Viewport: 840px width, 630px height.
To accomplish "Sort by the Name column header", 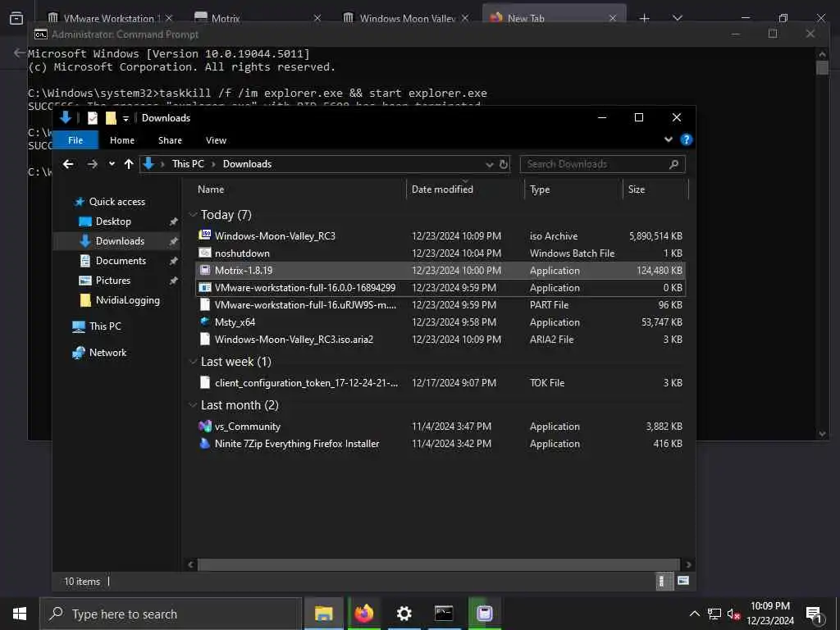I will [x=211, y=189].
